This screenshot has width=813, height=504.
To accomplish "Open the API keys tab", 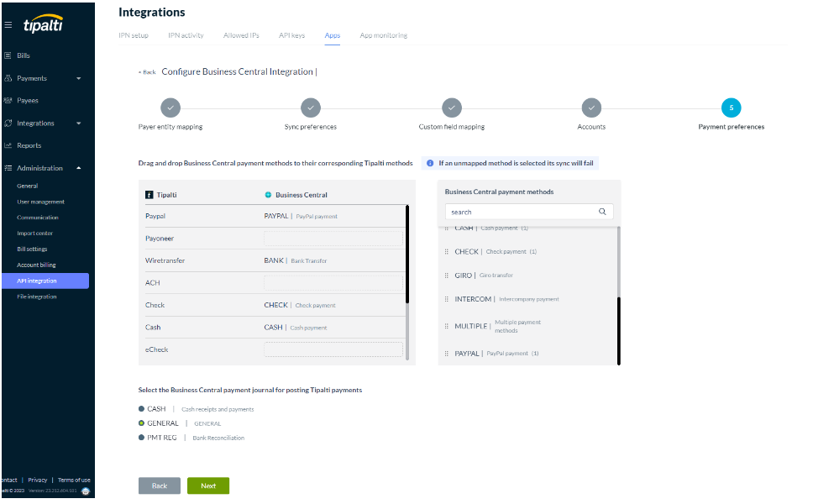I will [291, 36].
